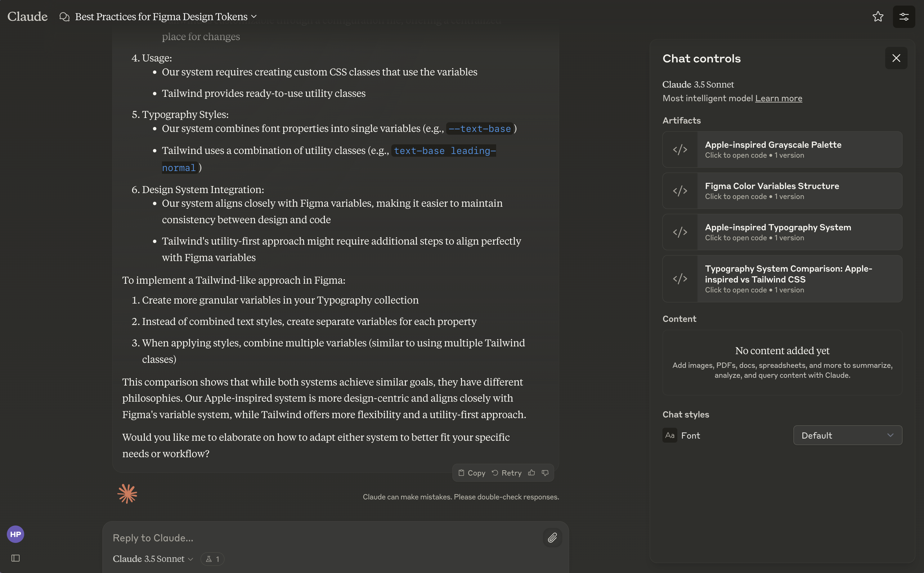
Task: Star this conversation
Action: pyautogui.click(x=878, y=16)
